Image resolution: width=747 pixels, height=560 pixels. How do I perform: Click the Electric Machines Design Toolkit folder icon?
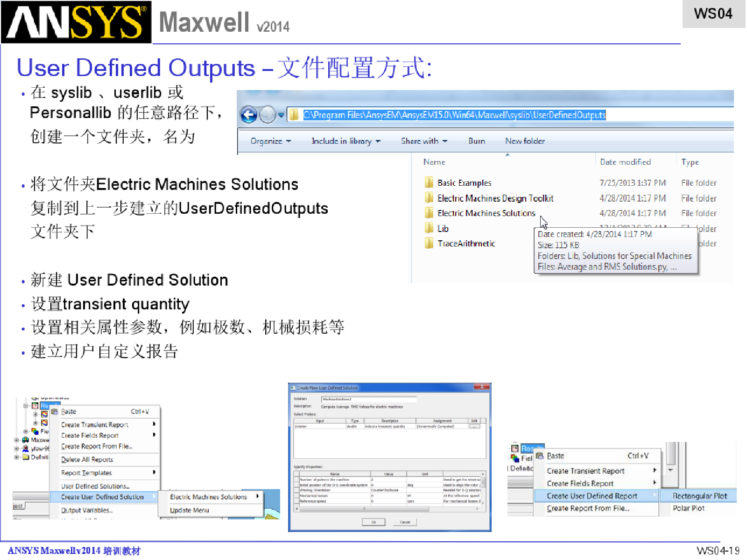[x=429, y=197]
